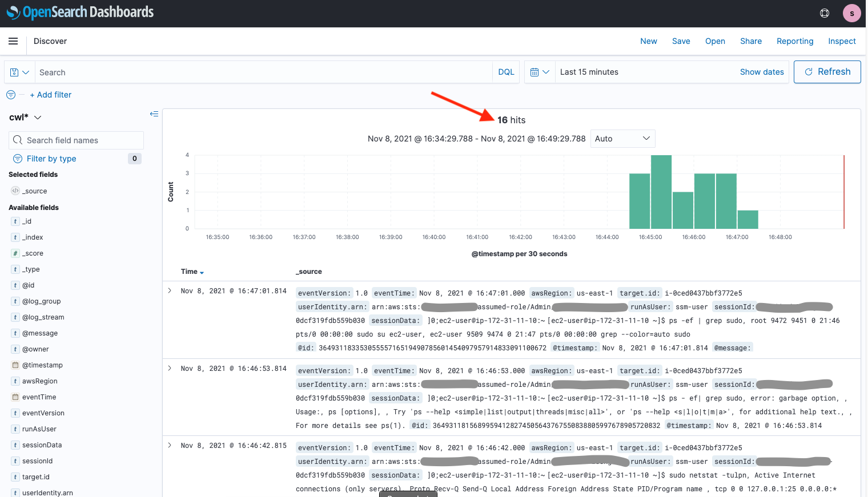
Task: Toggle Show dates in the time picker
Action: pyautogui.click(x=762, y=72)
